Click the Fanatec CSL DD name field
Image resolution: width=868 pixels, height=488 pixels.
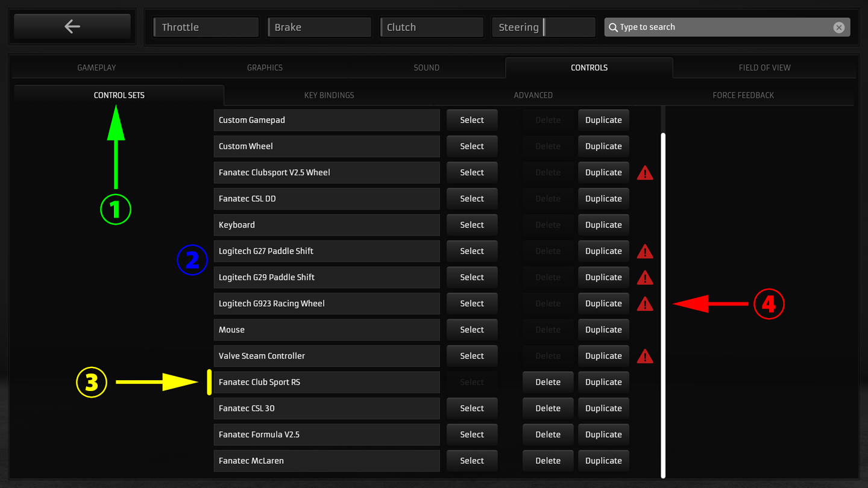(327, 199)
